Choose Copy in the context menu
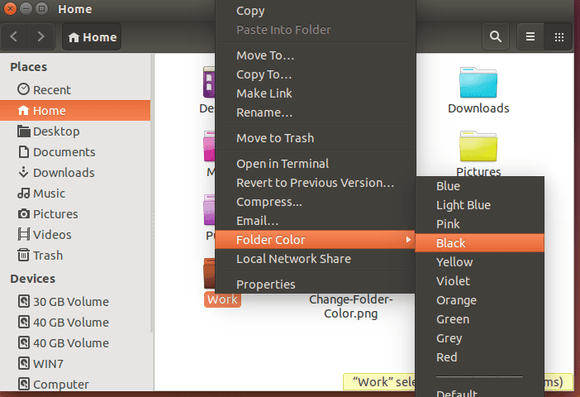 (x=315, y=11)
